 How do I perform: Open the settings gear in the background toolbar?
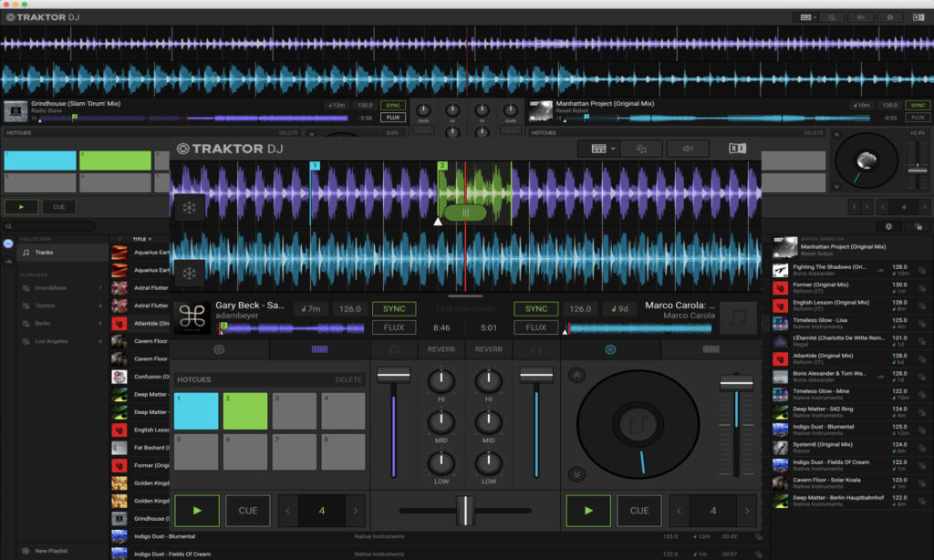pos(890,17)
